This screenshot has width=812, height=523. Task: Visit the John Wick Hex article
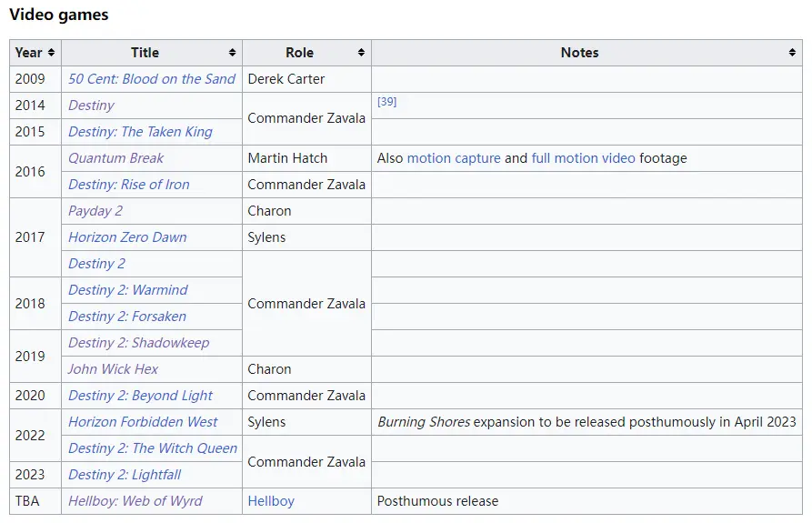(x=113, y=369)
